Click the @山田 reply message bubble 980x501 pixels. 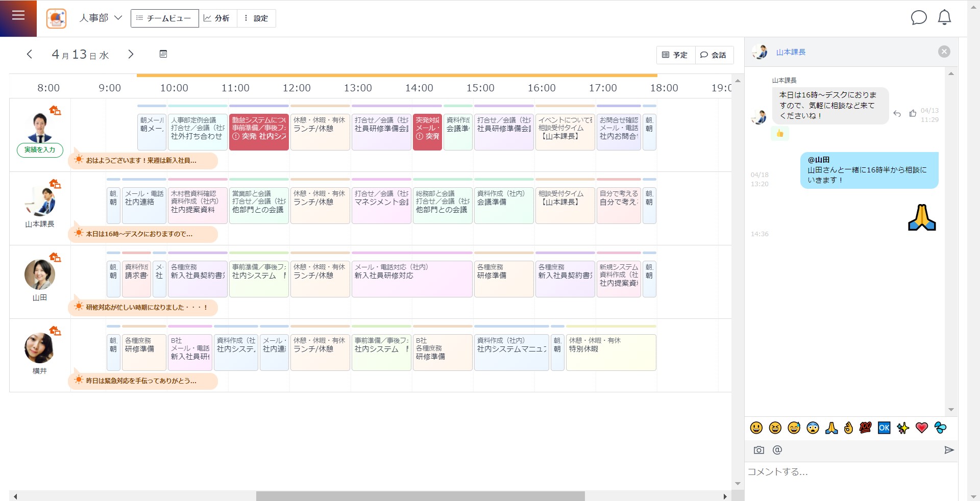point(869,170)
